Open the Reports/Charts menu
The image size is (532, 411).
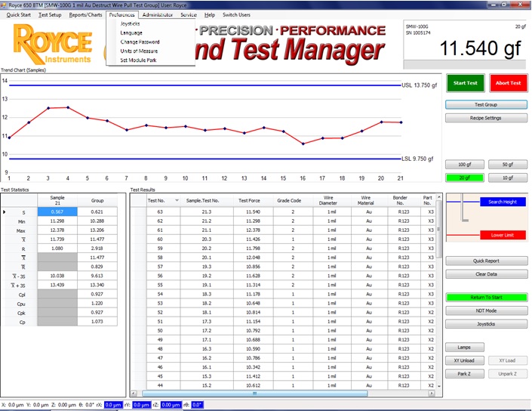[85, 15]
